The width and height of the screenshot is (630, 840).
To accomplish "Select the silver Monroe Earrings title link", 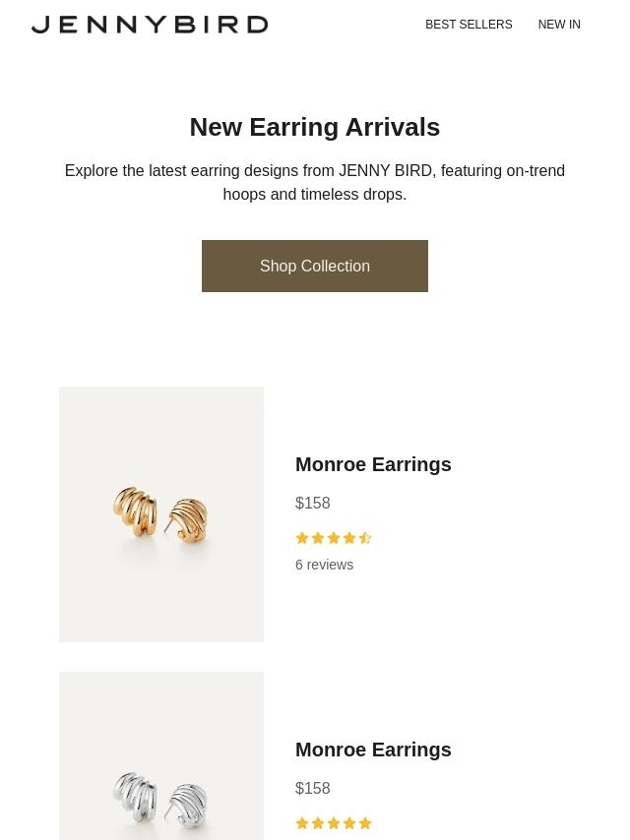I will coord(373,750).
